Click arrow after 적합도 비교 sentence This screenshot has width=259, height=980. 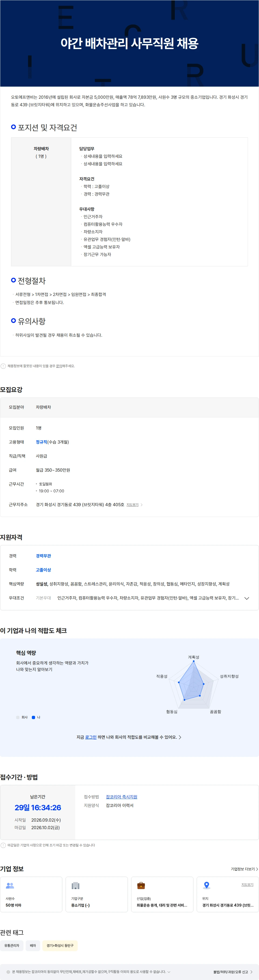click(180, 737)
